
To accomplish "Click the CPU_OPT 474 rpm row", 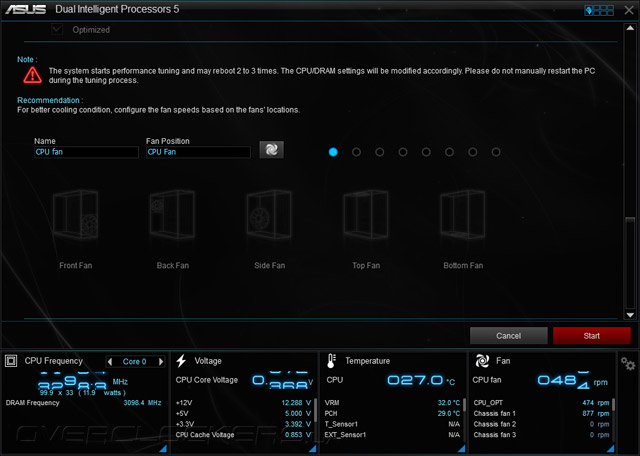I will (x=541, y=403).
